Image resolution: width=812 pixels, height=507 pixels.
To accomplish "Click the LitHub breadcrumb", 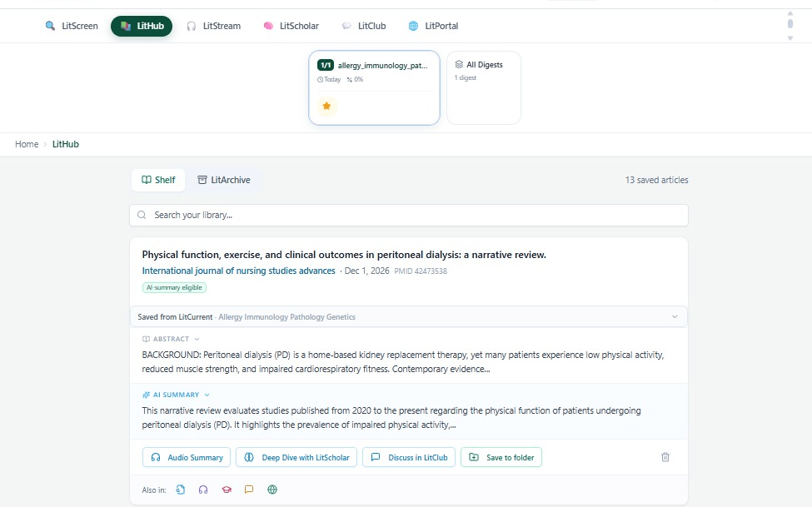I will coord(66,145).
